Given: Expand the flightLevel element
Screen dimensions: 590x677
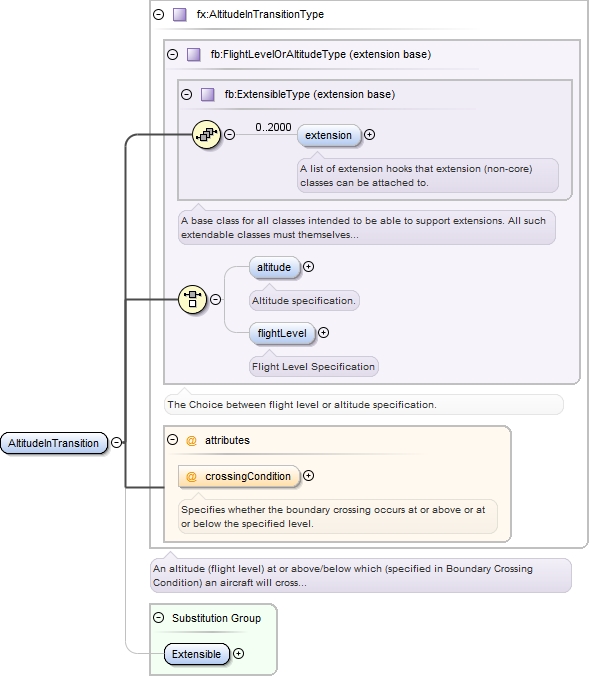Looking at the screenshot, I should click(324, 333).
